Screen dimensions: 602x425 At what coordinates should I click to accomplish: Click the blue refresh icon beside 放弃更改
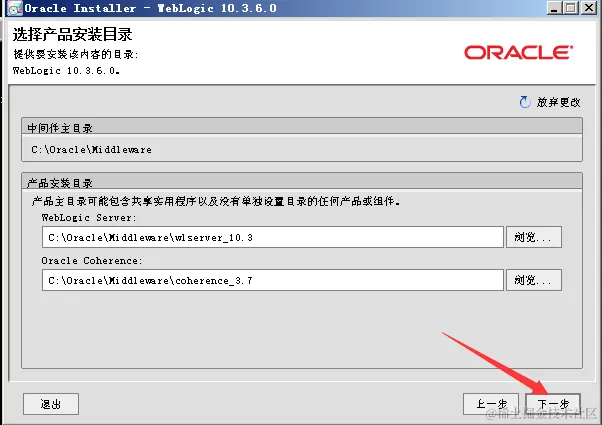tap(525, 102)
